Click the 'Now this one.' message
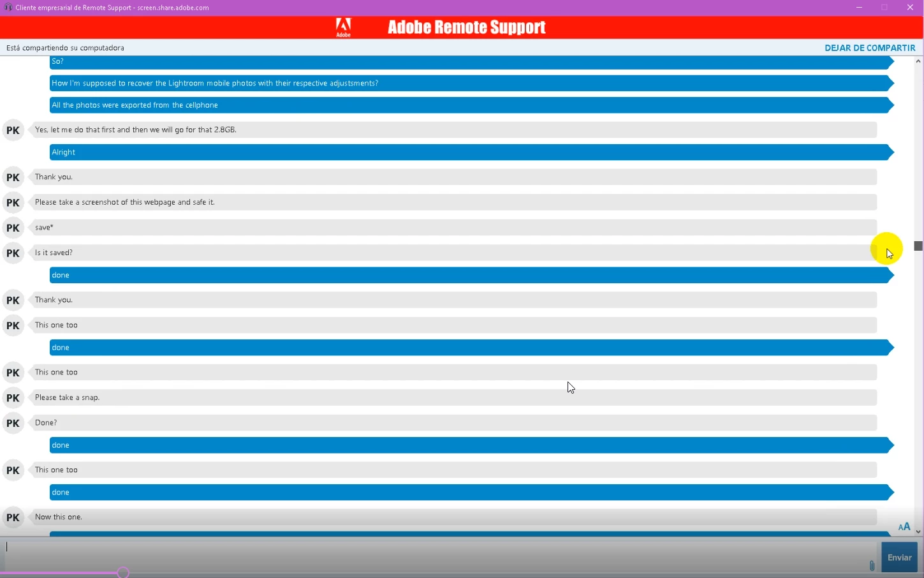This screenshot has height=578, width=924. [454, 517]
